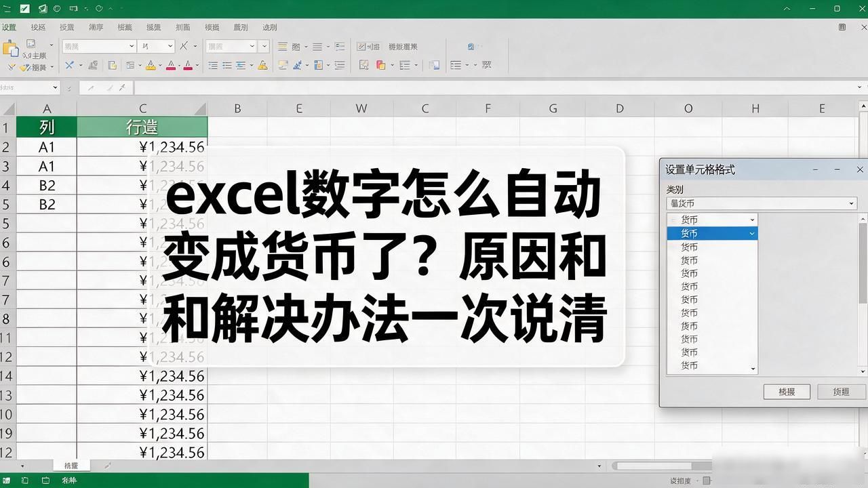Select row header 14

7,376
